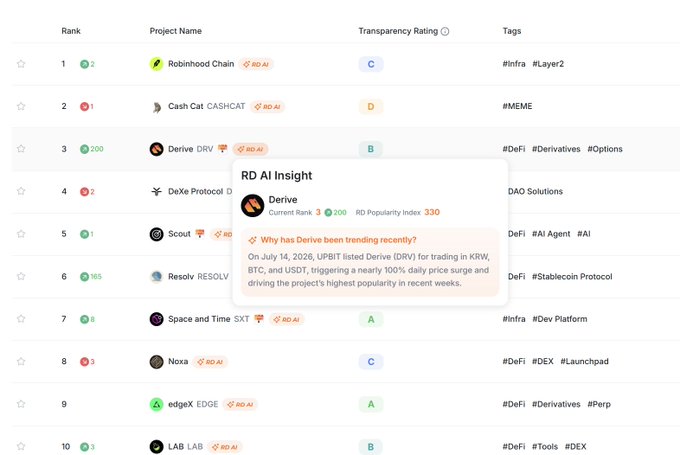Click the green rank change icon in popup
This screenshot has width=680, height=455.
click(x=328, y=213)
